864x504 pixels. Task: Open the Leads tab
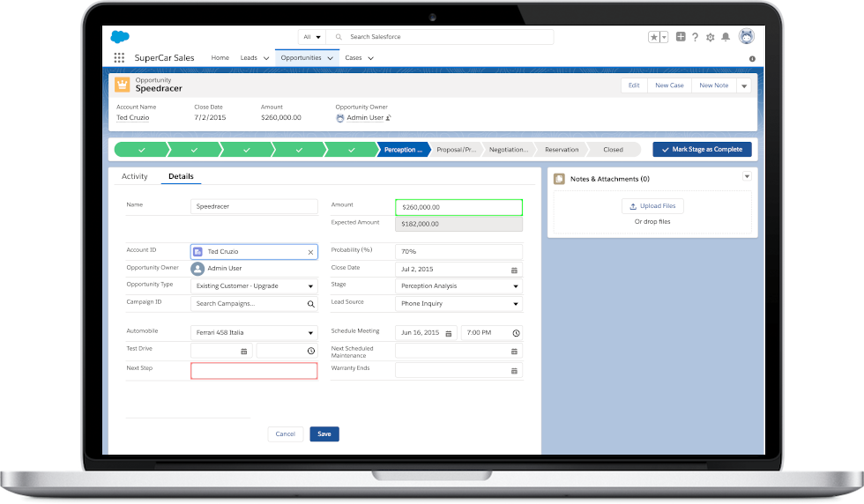tap(249, 58)
